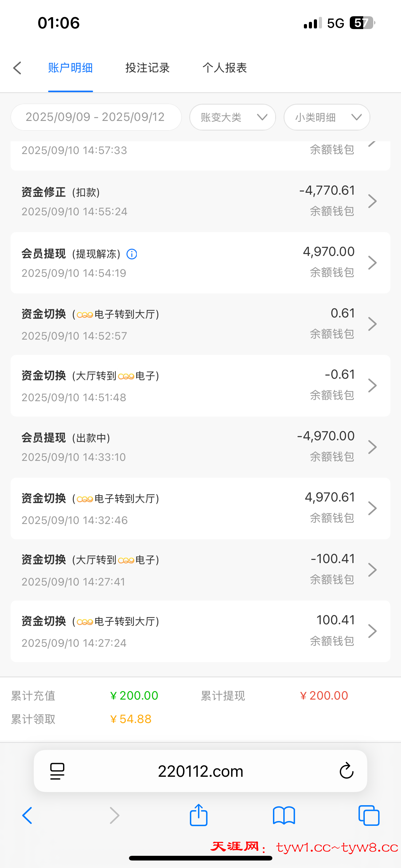Tap the 220112.com address bar
This screenshot has width=401, height=868.
coord(200,771)
